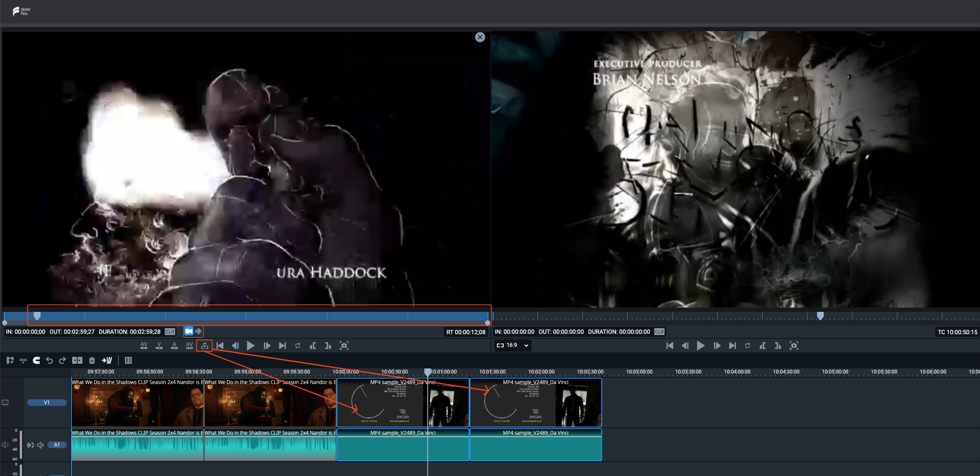Mute A1 track with speaker icon

tap(41, 445)
